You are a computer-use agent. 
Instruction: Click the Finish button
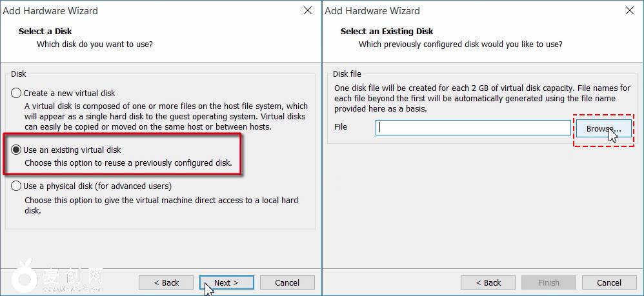tap(548, 282)
